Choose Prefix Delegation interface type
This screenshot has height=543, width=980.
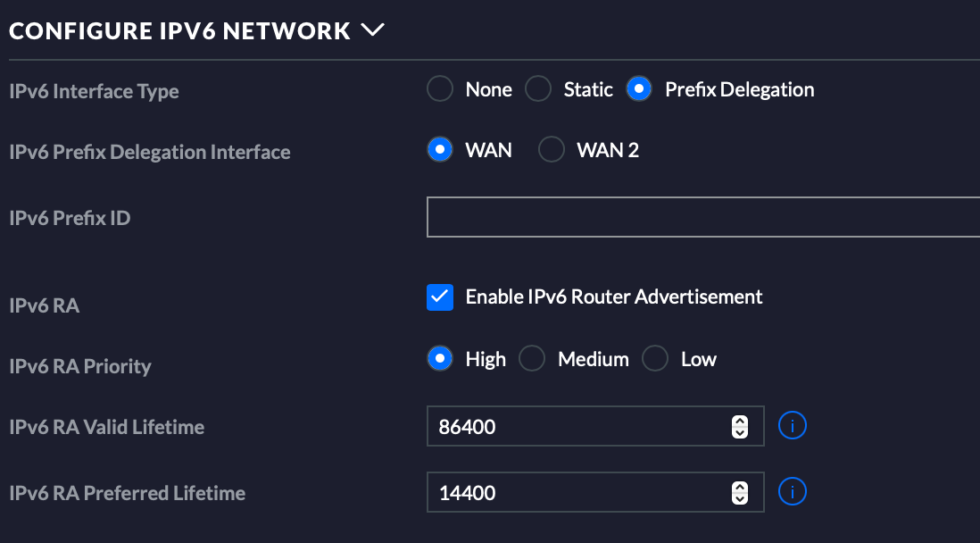[x=639, y=89]
